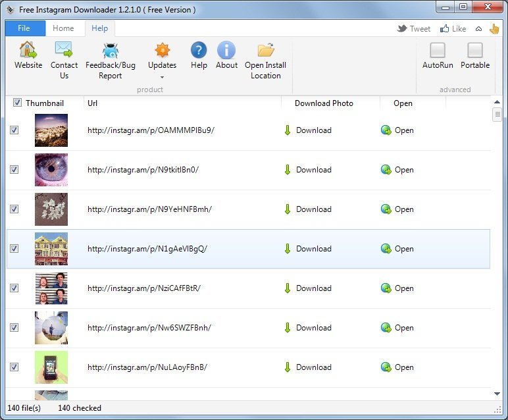508x420 pixels.
Task: Click the '140 file(s)' status text
Action: (24, 408)
